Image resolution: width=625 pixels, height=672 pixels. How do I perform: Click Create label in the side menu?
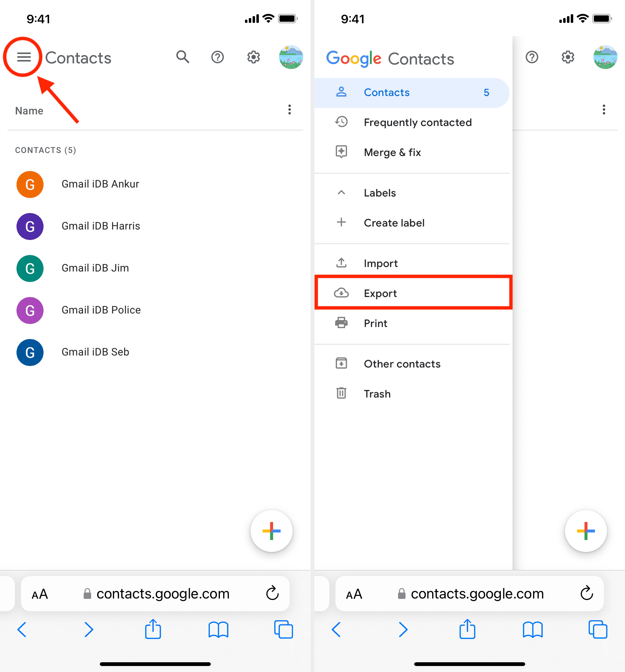pyautogui.click(x=412, y=223)
